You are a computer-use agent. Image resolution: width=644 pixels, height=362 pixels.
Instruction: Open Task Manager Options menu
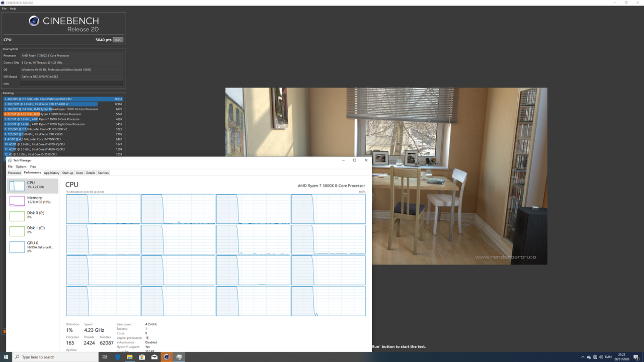point(21,166)
